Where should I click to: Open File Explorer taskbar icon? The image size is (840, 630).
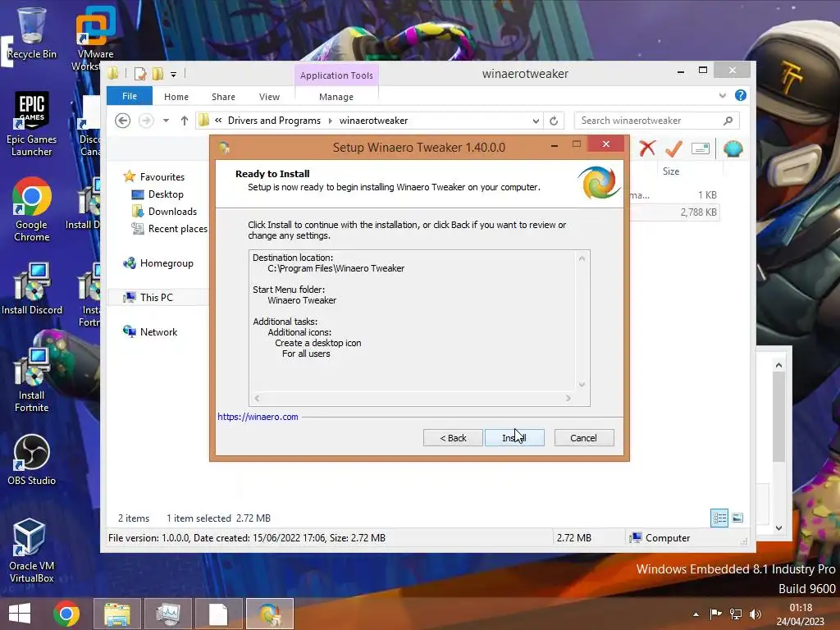(x=116, y=614)
